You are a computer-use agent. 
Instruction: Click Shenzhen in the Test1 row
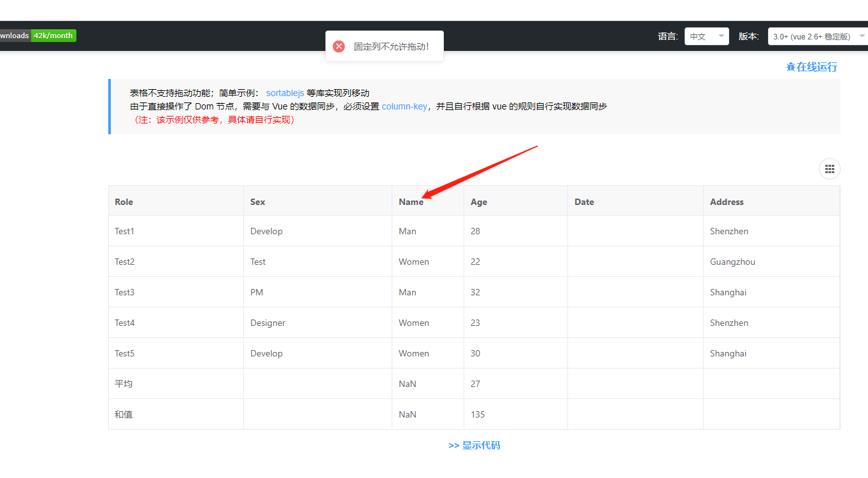tap(771, 231)
